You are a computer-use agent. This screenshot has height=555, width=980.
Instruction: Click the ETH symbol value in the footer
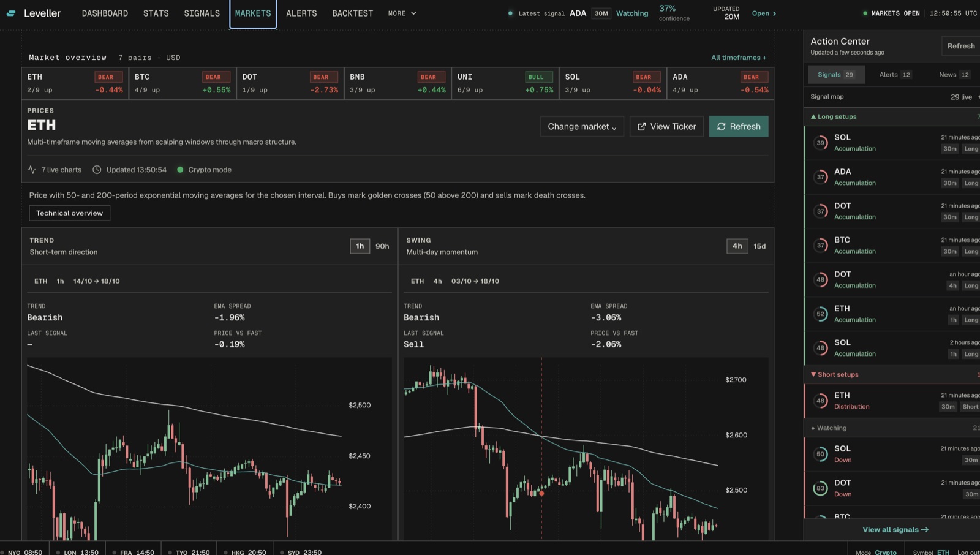click(943, 552)
